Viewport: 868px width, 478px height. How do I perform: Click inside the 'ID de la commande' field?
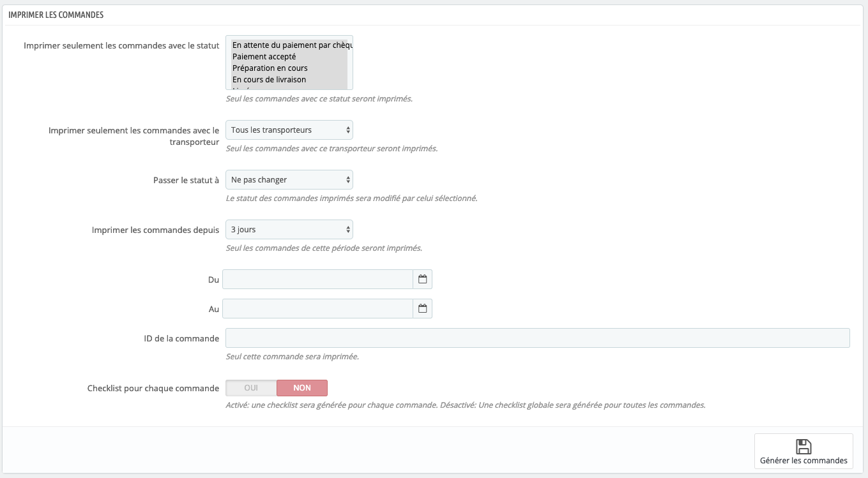[x=537, y=338]
